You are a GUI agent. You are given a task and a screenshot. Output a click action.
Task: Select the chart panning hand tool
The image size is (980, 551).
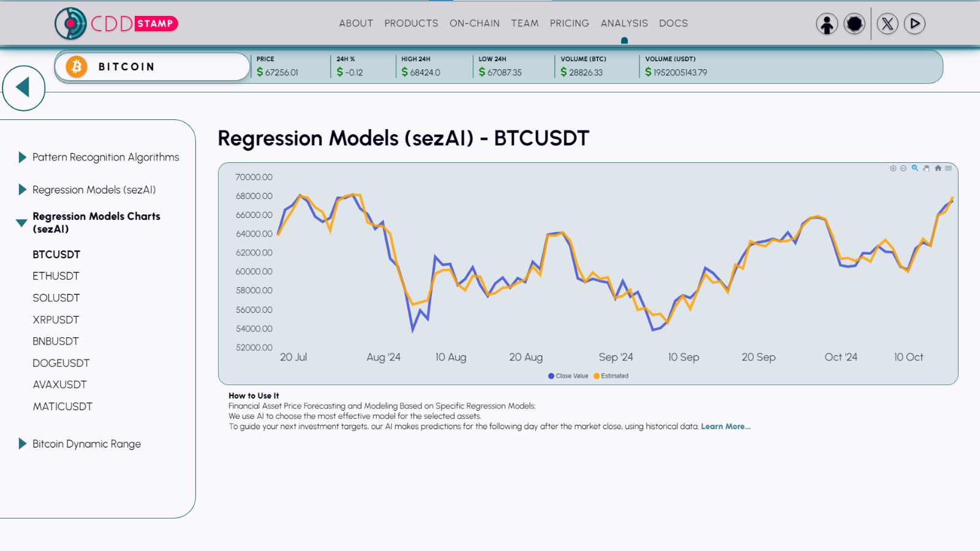click(926, 168)
